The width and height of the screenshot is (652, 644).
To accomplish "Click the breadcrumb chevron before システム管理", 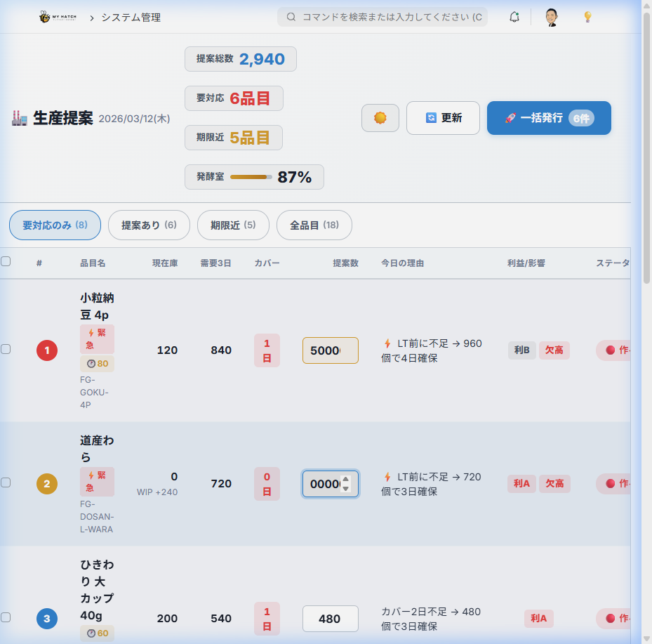I will pyautogui.click(x=92, y=18).
